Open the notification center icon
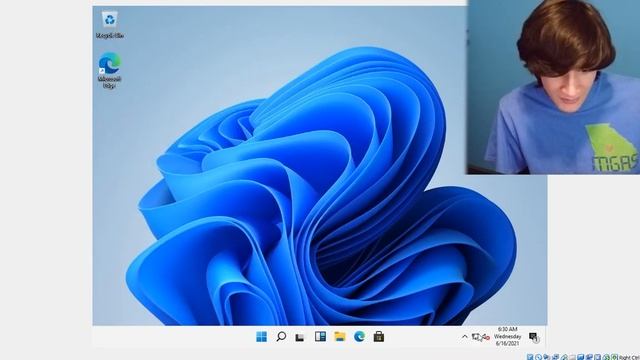This screenshot has height=360, width=640. coord(533,337)
